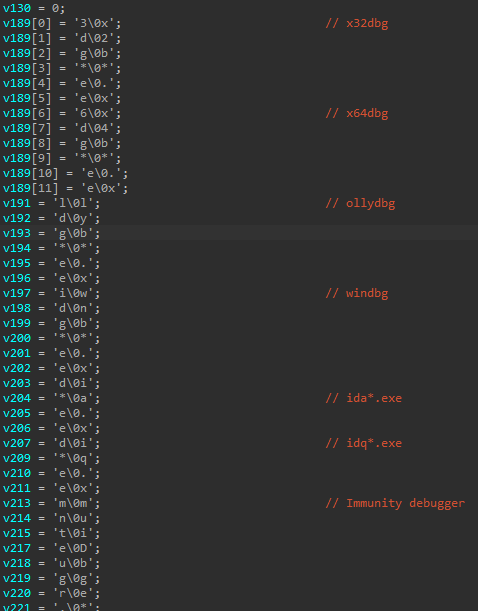Click v189[9] variable
Image resolution: width=478 pixels, height=611 pixels.
(27, 159)
